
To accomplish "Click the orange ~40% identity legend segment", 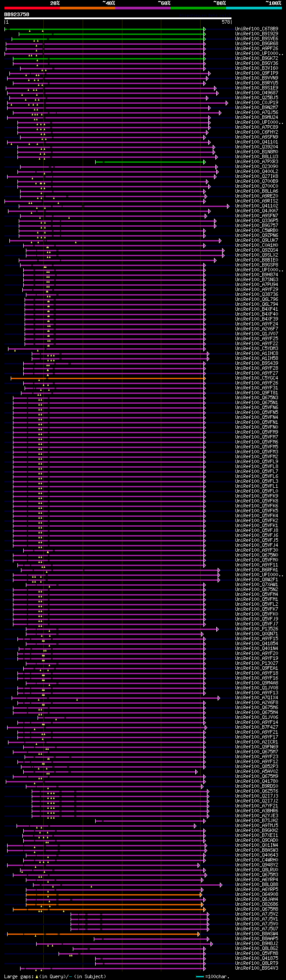I will coord(87,8).
